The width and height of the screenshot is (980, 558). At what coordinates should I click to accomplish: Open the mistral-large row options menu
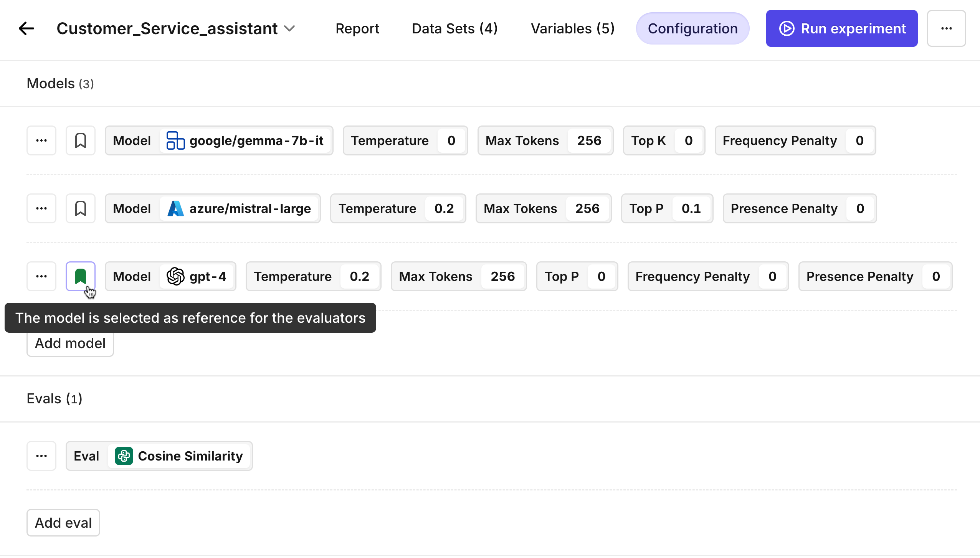coord(41,208)
